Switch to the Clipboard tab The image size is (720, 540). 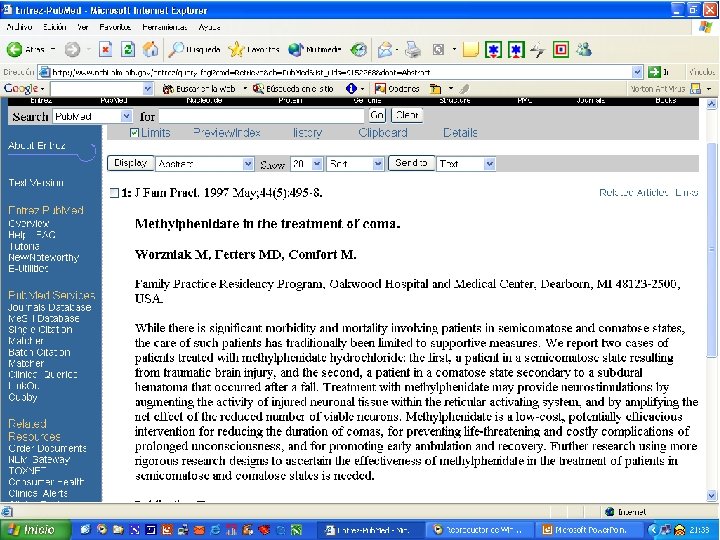382,133
